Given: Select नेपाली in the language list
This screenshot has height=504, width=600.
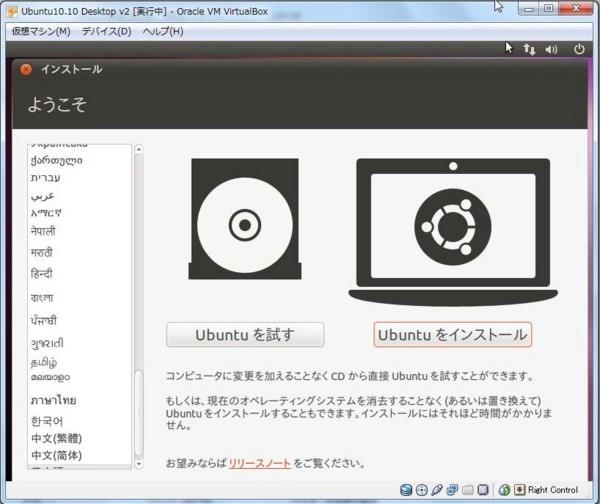Looking at the screenshot, I should coord(43,232).
